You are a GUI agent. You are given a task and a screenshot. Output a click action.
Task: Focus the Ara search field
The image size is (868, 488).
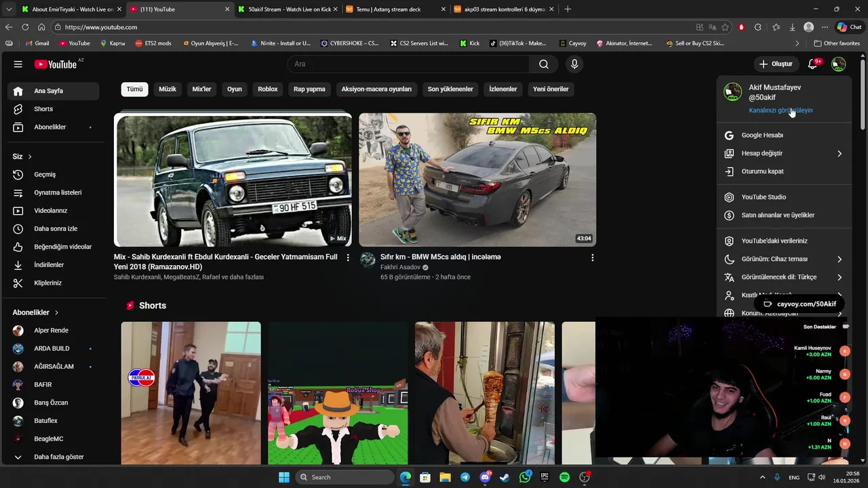pos(408,64)
